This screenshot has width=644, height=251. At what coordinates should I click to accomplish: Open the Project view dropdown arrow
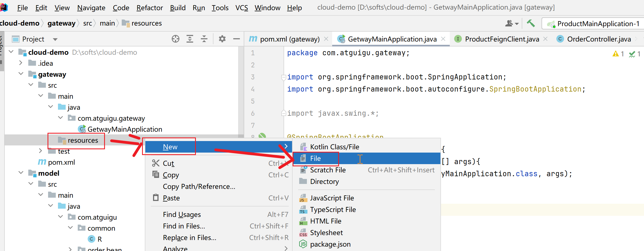click(x=55, y=39)
